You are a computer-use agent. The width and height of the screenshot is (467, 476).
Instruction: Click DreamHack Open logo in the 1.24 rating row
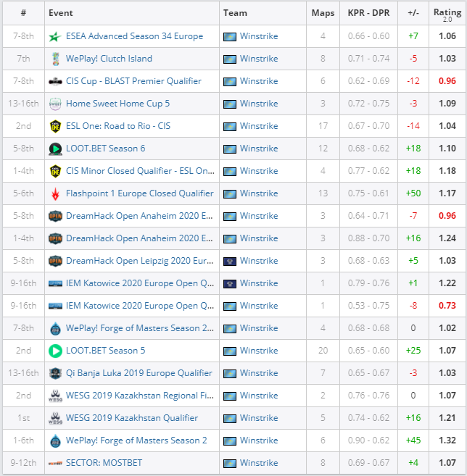55,238
